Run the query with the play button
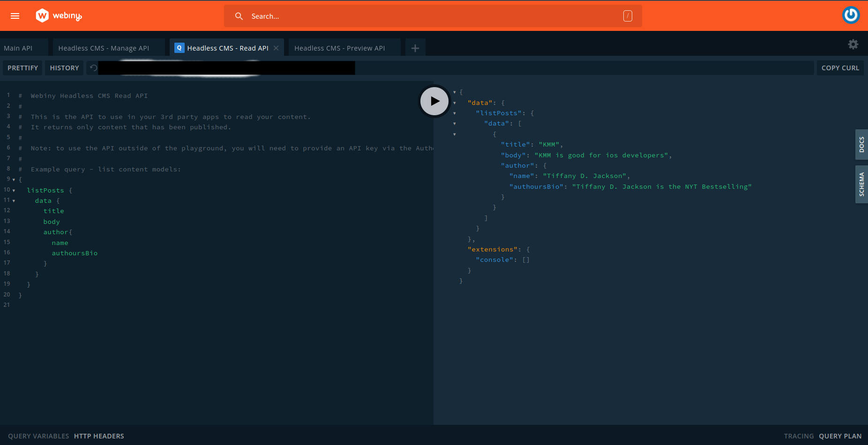868x445 pixels. click(x=434, y=101)
